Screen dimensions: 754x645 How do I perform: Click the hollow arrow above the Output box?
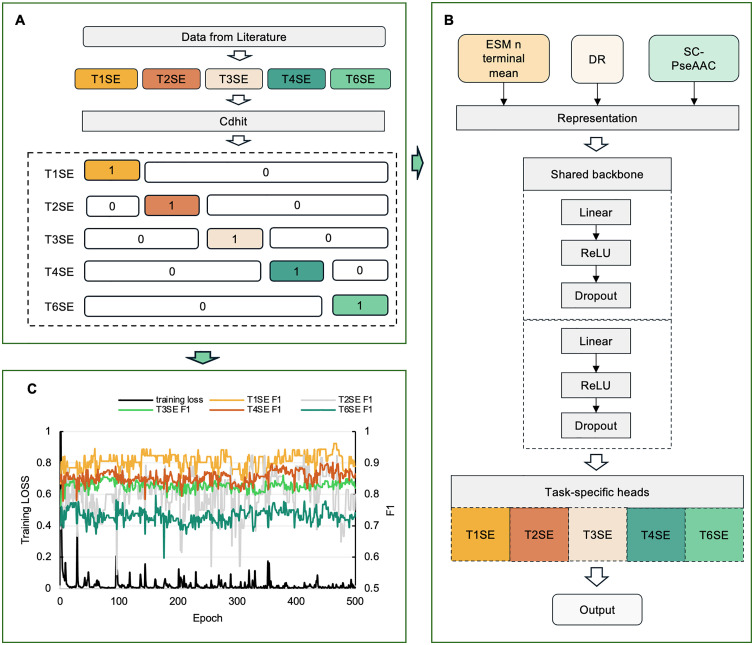pyautogui.click(x=596, y=577)
